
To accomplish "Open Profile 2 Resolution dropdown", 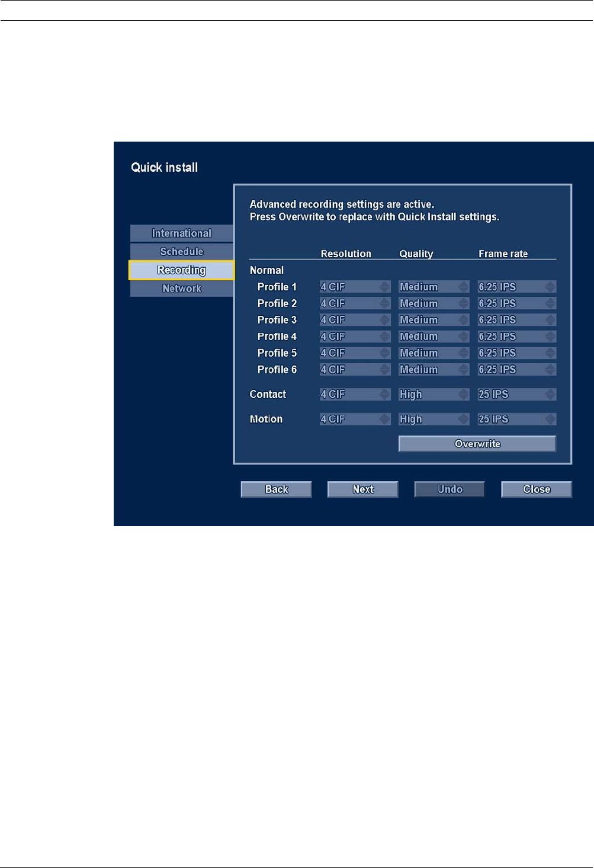I will coord(355,303).
